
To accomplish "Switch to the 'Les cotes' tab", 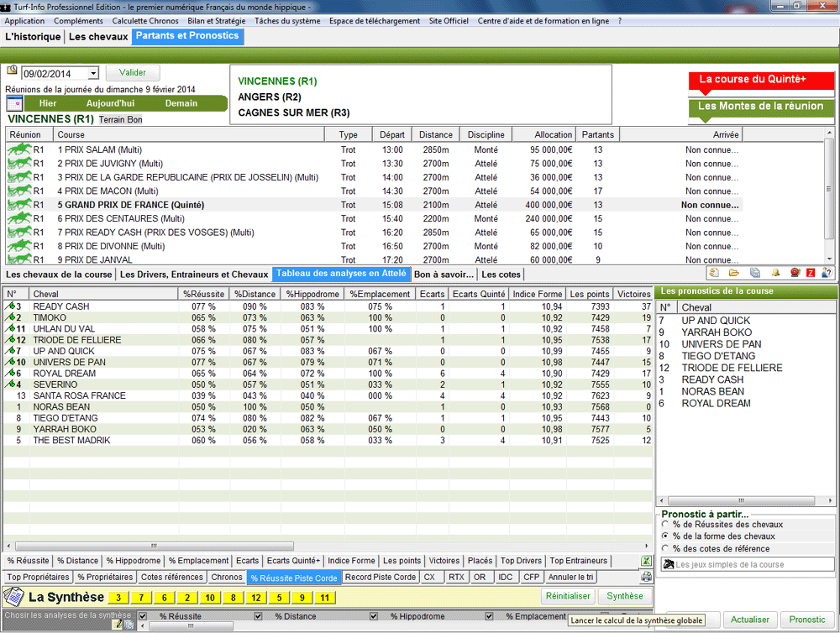I will click(501, 275).
